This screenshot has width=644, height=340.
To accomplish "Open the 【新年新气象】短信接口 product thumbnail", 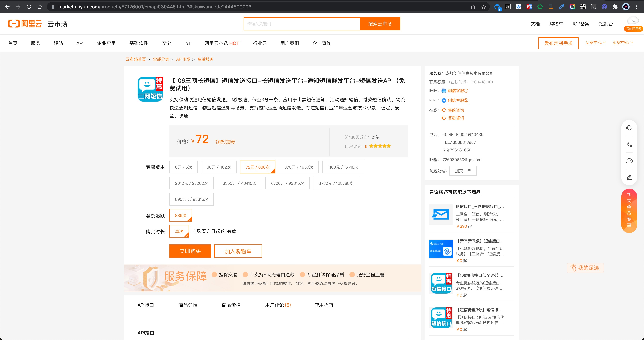I will tap(441, 249).
